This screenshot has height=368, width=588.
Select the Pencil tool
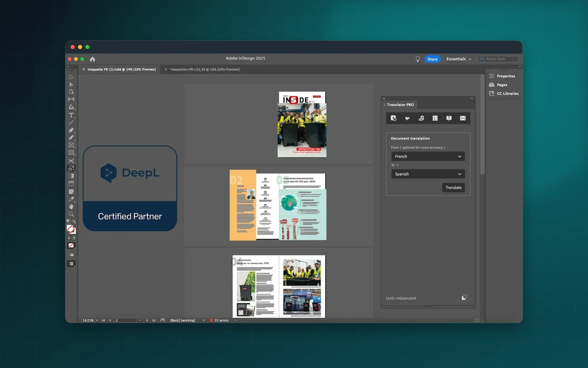click(71, 138)
